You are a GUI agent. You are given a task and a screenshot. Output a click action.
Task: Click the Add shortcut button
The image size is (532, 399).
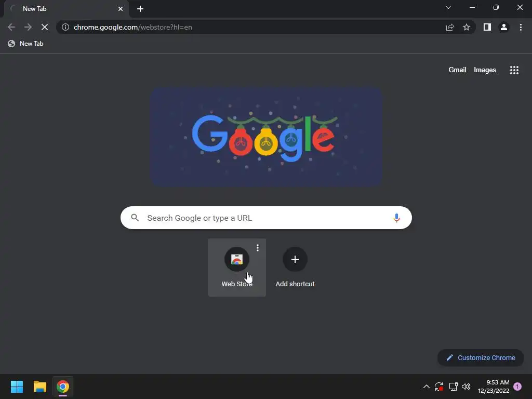[x=295, y=268]
